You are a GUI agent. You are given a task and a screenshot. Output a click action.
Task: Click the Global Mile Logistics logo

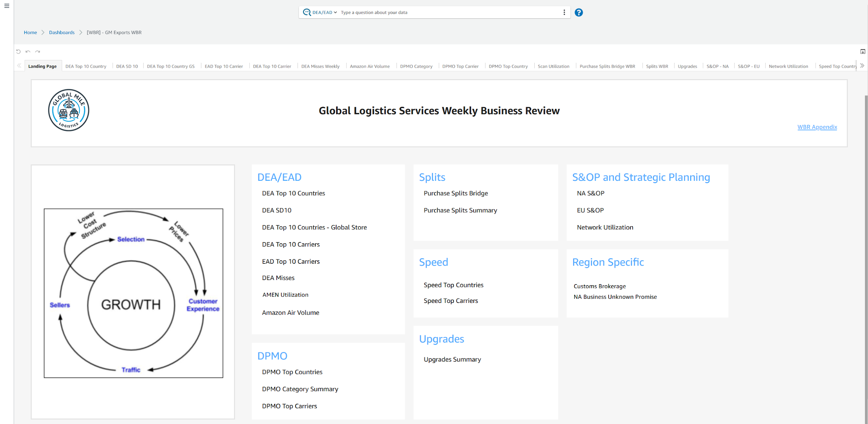(x=68, y=110)
